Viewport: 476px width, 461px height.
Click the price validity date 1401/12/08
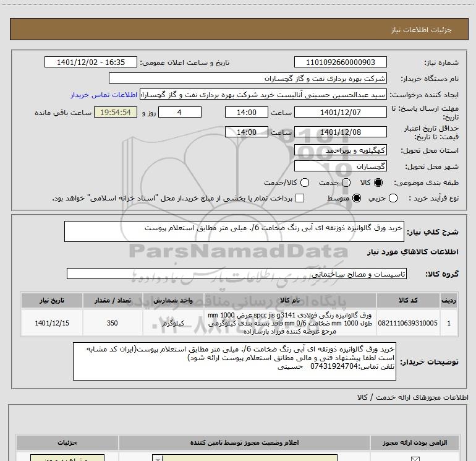click(340, 132)
